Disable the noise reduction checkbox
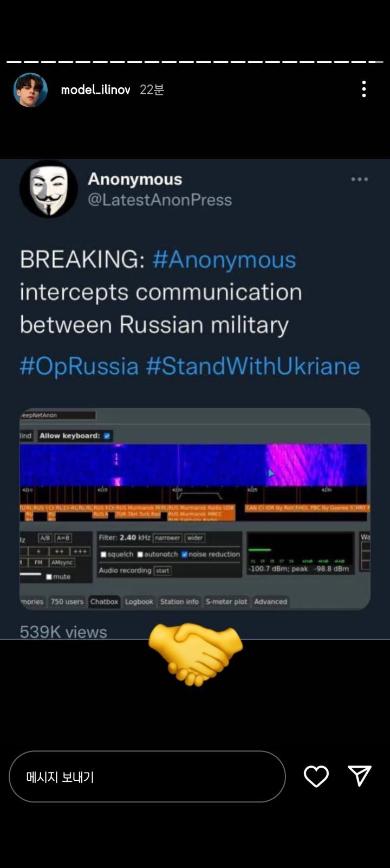Image resolution: width=390 pixels, height=868 pixels. pos(185,554)
